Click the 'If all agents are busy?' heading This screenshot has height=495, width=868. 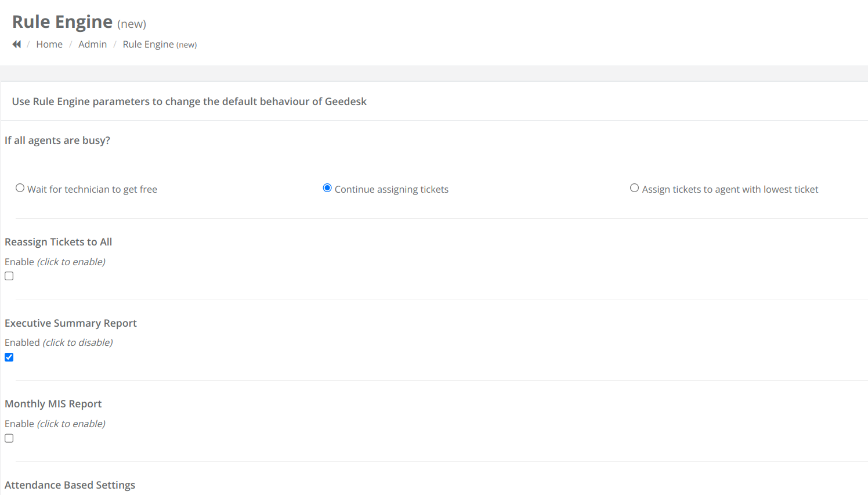tap(57, 140)
